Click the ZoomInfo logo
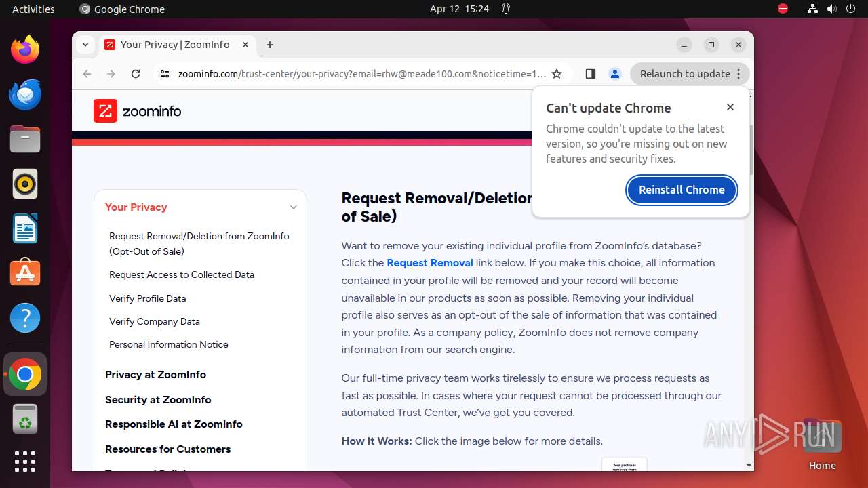This screenshot has width=868, height=488. point(138,111)
